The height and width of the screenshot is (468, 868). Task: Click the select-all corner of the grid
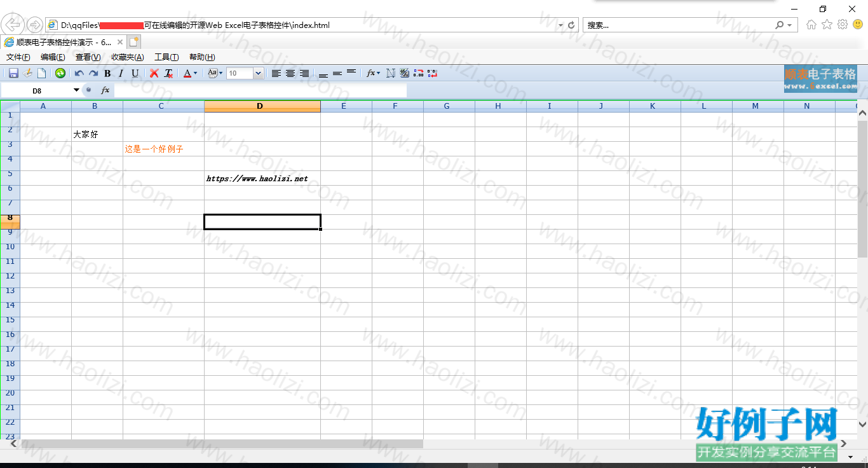click(x=10, y=106)
